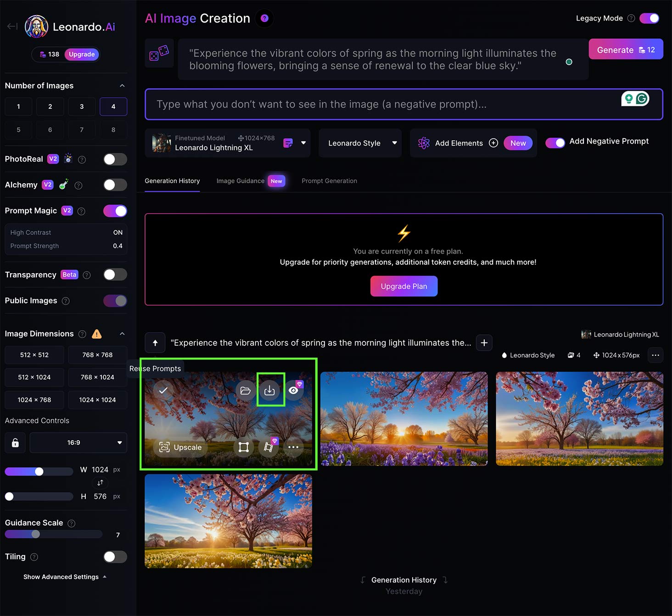Click the Prompt Strength value 0.4
Image resolution: width=672 pixels, height=616 pixels.
tap(118, 246)
